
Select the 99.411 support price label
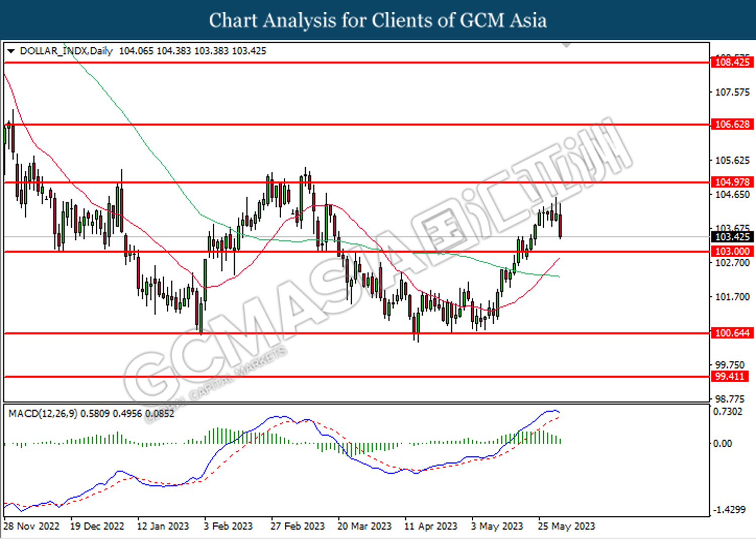pyautogui.click(x=730, y=376)
